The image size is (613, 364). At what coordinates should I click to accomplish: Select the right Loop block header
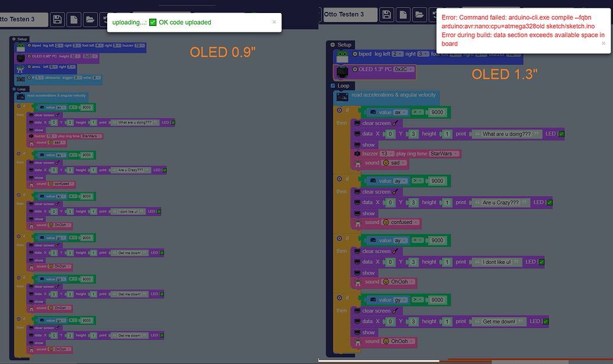tap(340, 86)
